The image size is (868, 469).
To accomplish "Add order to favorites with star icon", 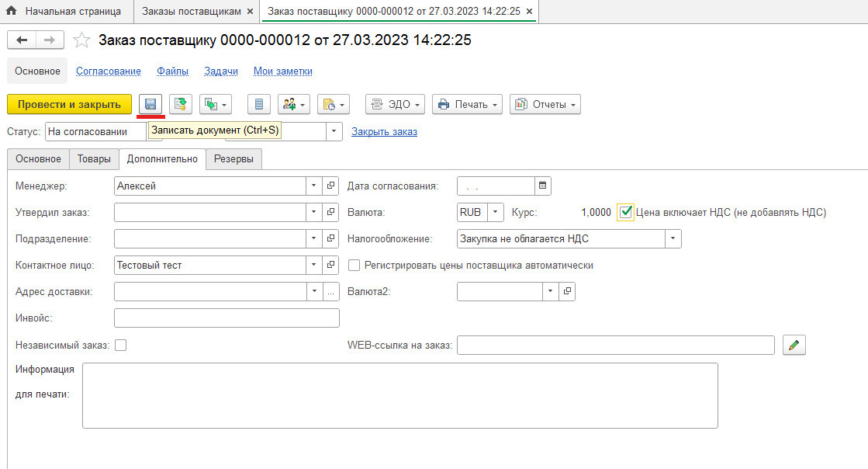I will click(81, 40).
